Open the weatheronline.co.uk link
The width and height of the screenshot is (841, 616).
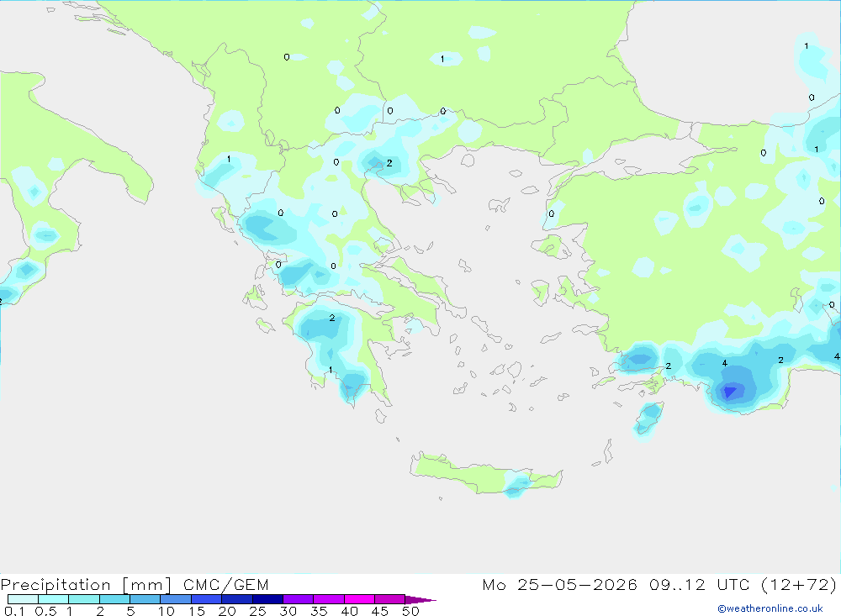click(770, 608)
